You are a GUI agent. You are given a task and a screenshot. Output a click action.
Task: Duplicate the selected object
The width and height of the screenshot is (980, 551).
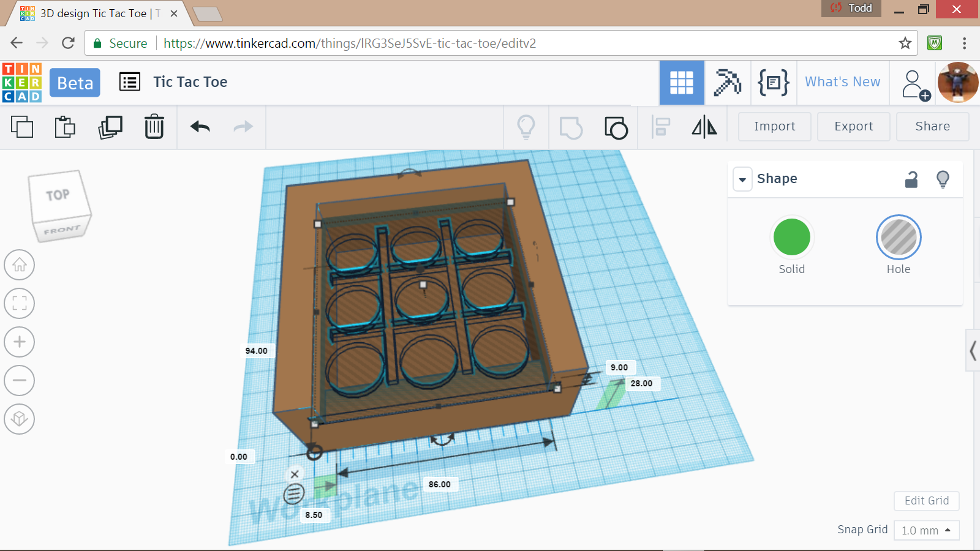(110, 127)
